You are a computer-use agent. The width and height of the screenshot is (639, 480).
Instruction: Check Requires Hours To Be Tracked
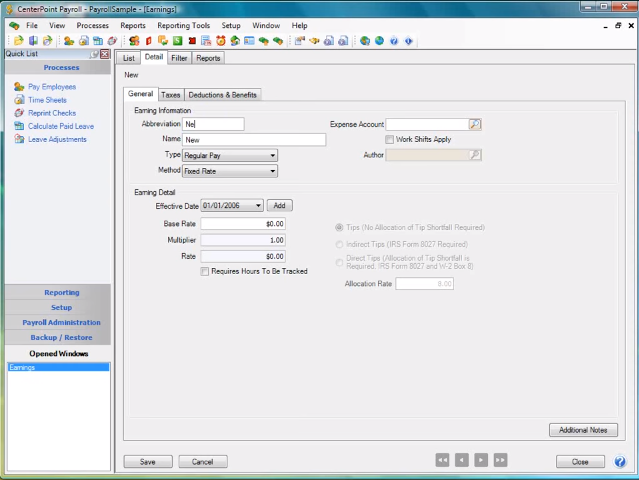[x=205, y=271]
